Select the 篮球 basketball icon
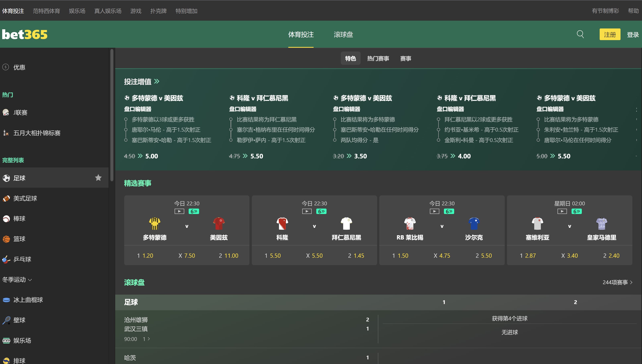The image size is (642, 364). 6,239
